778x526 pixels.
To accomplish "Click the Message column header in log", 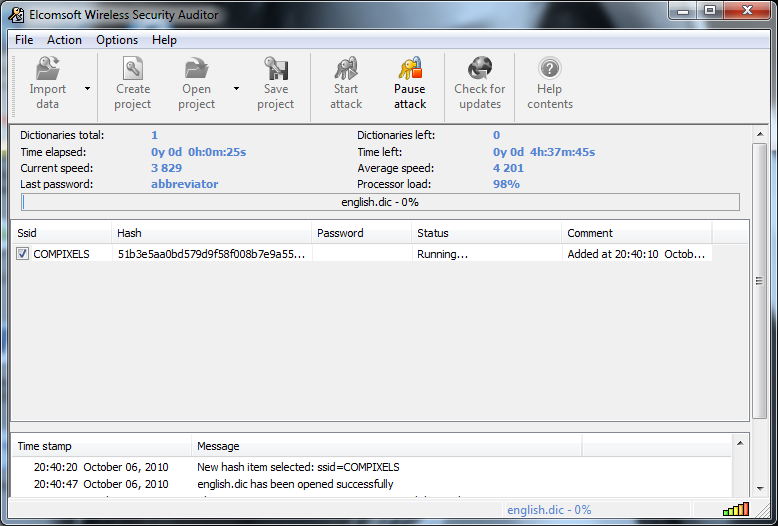I will [387, 446].
